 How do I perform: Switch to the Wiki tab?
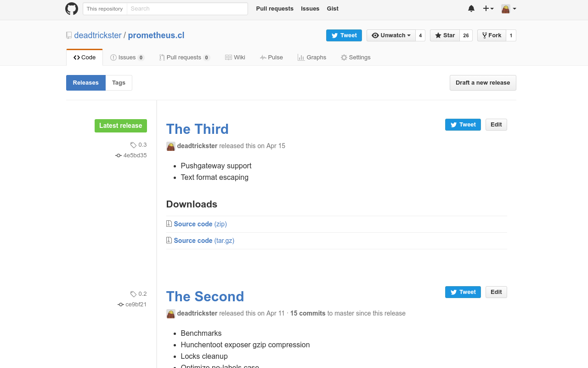pos(235,57)
